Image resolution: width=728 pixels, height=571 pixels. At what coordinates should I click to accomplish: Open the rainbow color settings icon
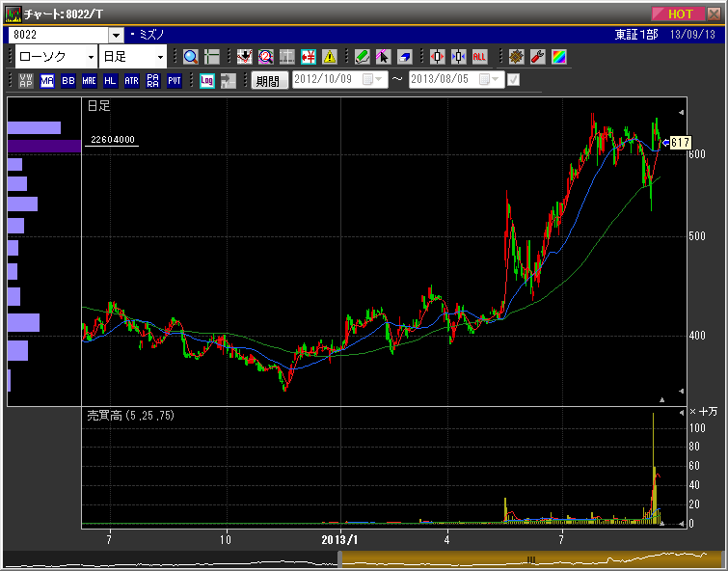click(x=559, y=57)
